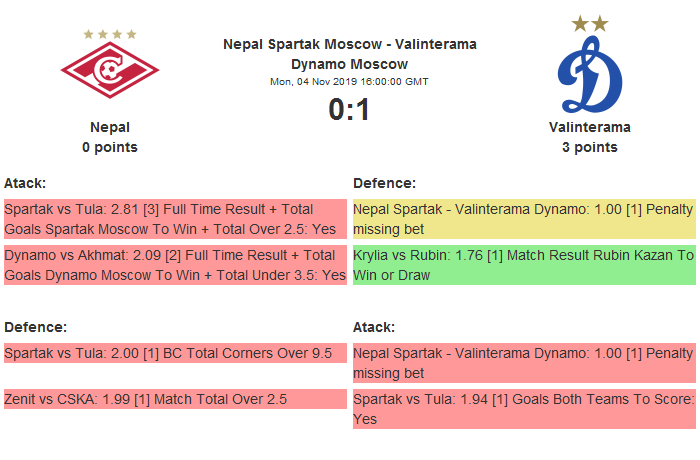Select Zenit vs CSKA 1.99 bet row

coord(175,399)
